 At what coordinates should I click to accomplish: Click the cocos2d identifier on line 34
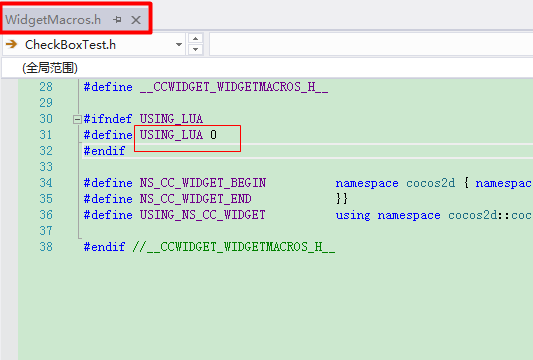pyautogui.click(x=430, y=183)
